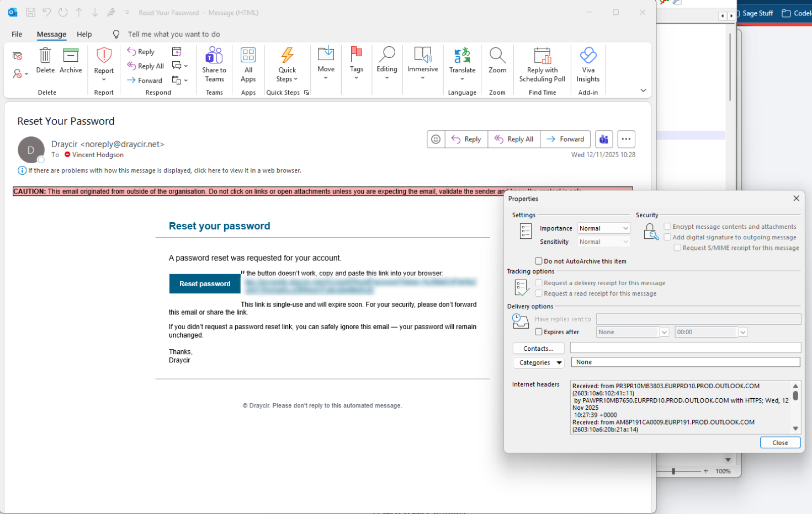Click in the Contacts text field
The height and width of the screenshot is (514, 812).
(686, 347)
